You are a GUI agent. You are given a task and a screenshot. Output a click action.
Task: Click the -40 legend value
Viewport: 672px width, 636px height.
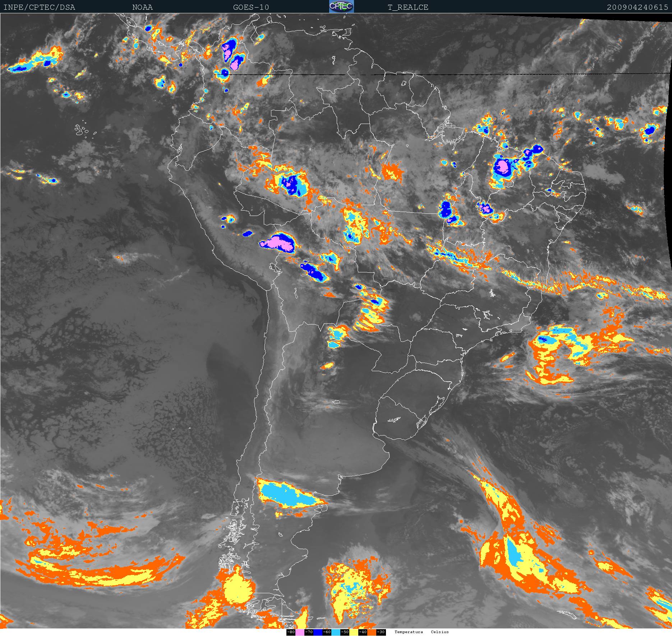[363, 632]
